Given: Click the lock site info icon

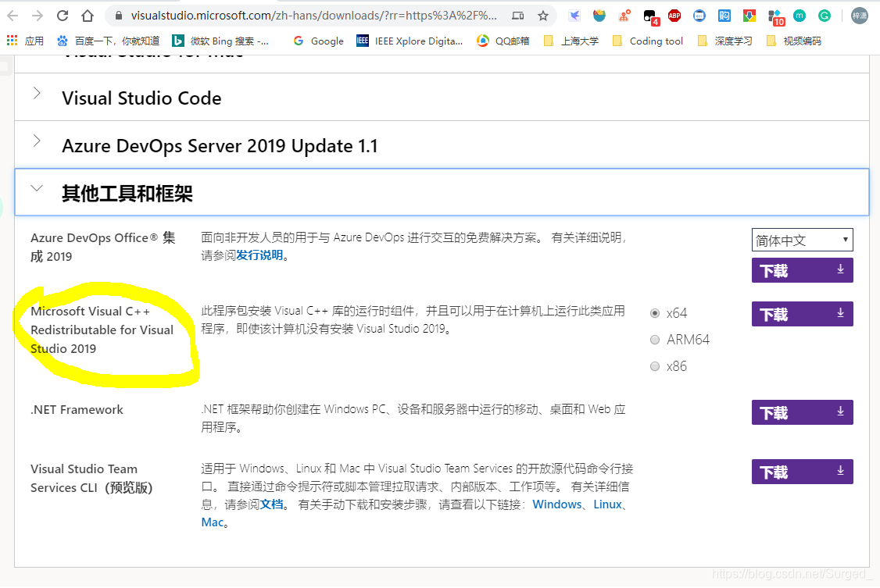Looking at the screenshot, I should point(119,16).
